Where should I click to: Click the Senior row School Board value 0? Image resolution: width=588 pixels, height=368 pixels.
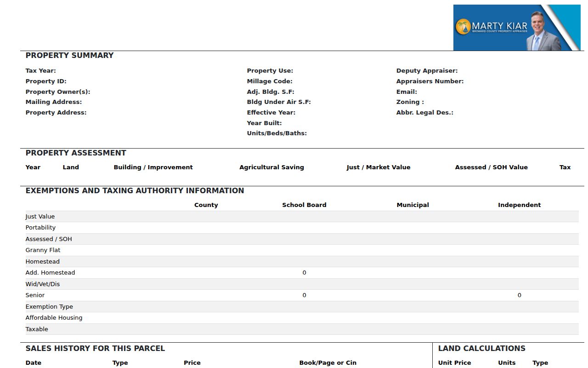304,295
